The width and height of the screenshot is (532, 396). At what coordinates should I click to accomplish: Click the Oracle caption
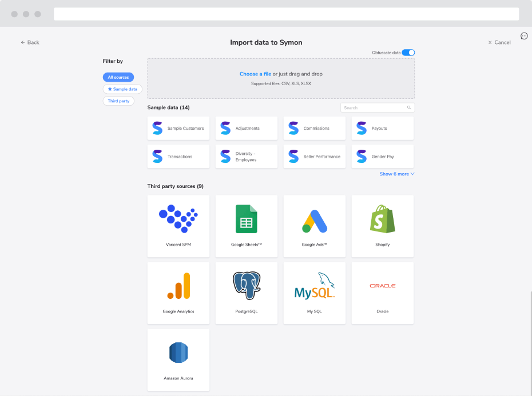[x=383, y=311]
